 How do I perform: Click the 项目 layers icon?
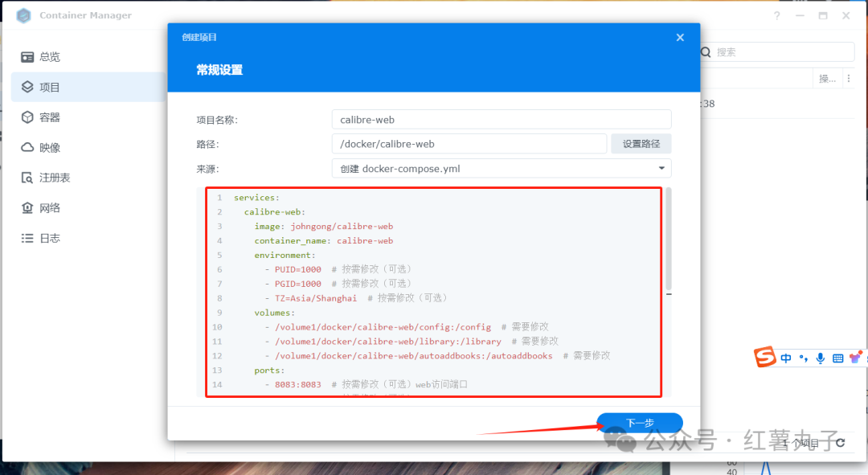[27, 87]
